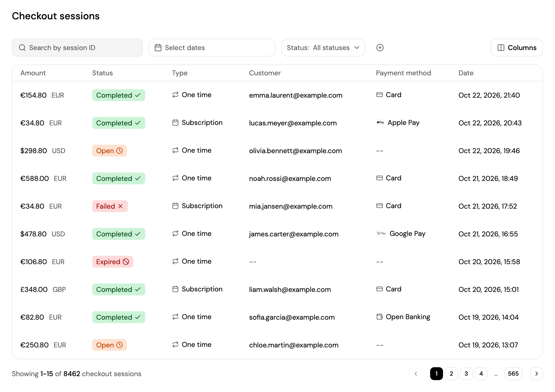
Task: Click the Status column header
Action: pyautogui.click(x=103, y=73)
